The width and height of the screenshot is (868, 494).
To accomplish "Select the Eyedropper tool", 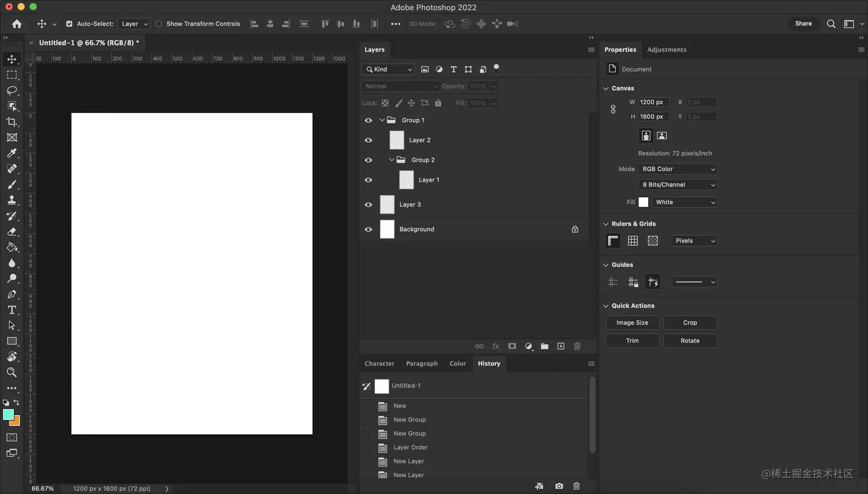I will (11, 153).
